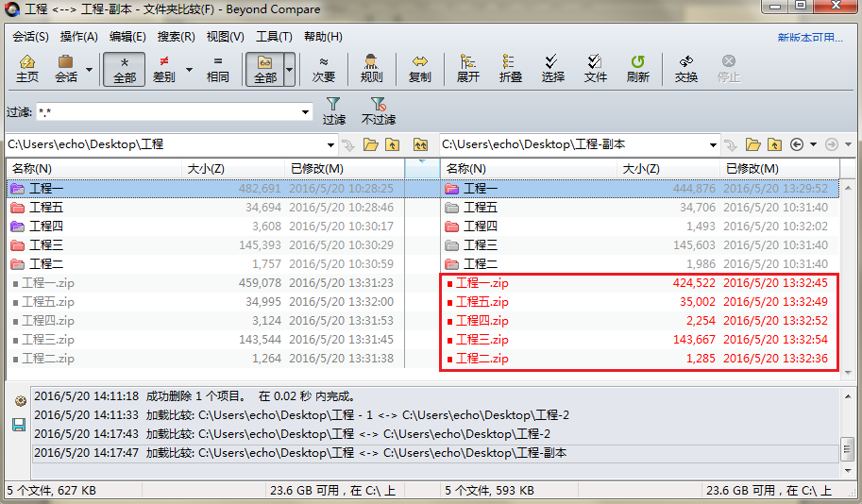Select folder 工程四 in right pane
Viewport: 862px width, 504px height.
[x=640, y=226]
